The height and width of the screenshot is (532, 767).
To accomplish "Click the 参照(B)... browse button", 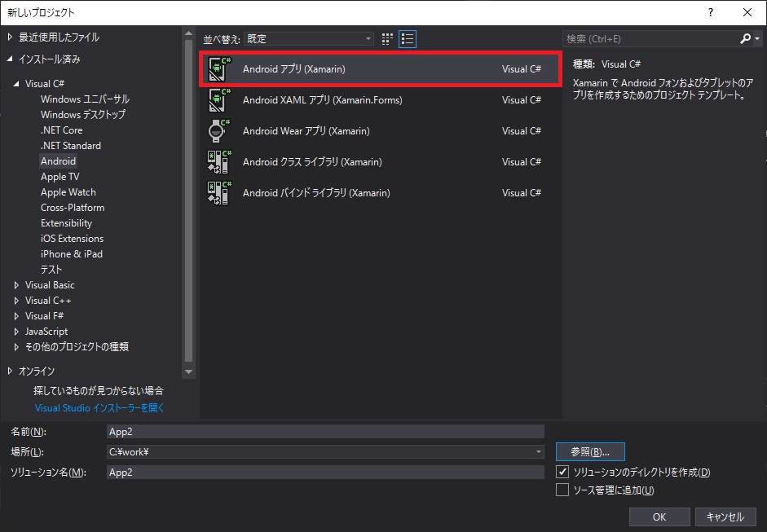I will click(590, 452).
